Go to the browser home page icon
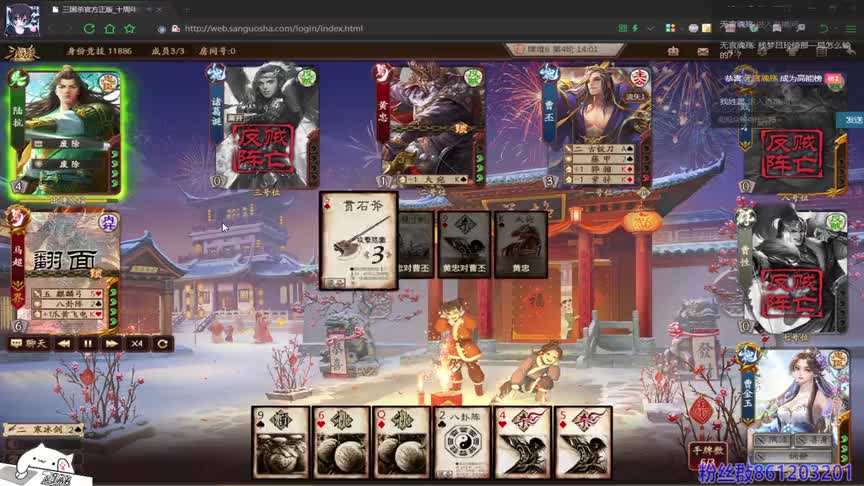 click(x=111, y=28)
